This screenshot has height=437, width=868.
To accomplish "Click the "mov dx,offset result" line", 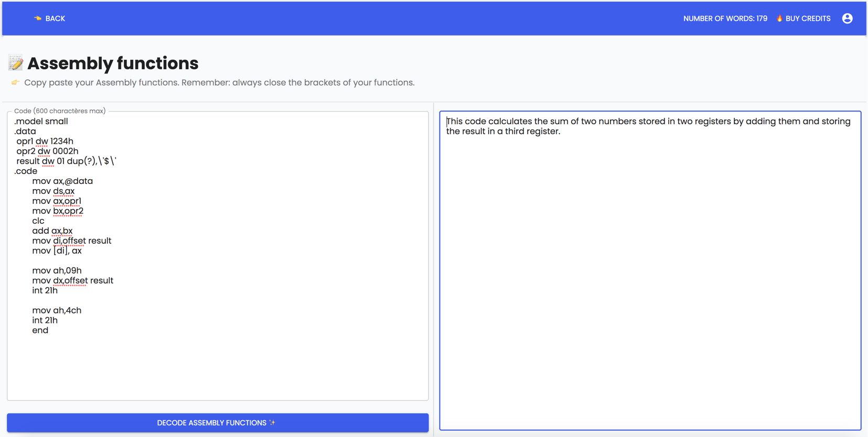I will click(72, 281).
